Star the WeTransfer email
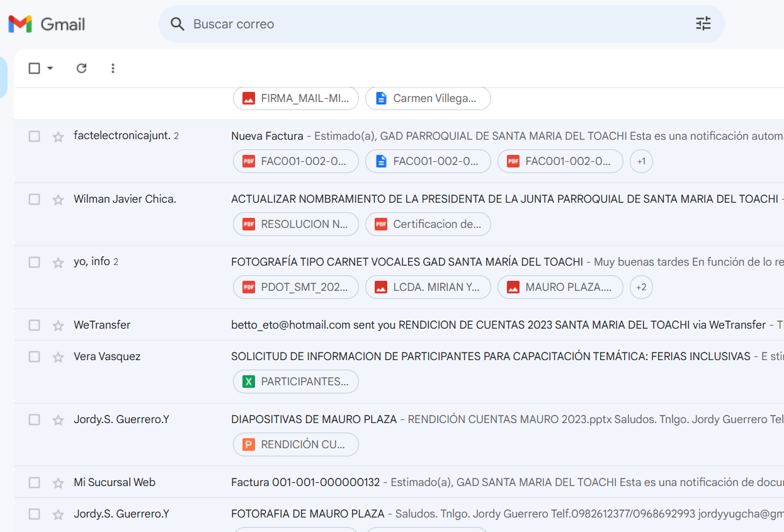The width and height of the screenshot is (784, 532). pos(58,325)
